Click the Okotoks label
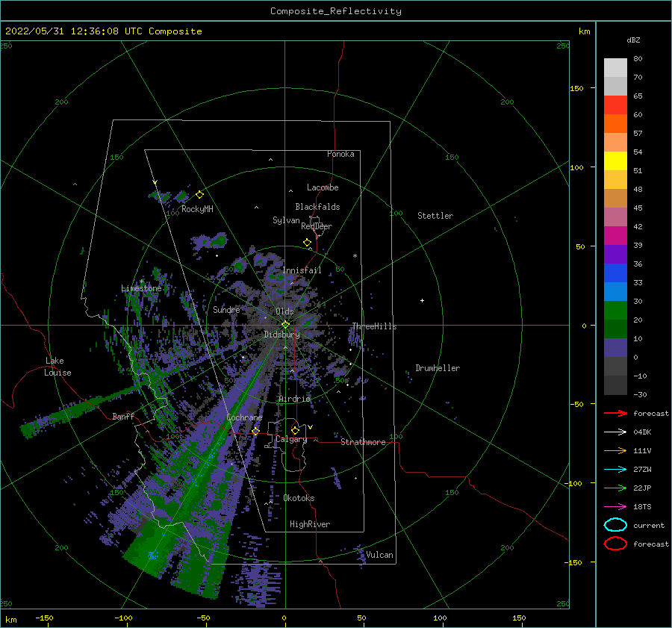Viewport: 672px width, 628px height. tap(299, 498)
